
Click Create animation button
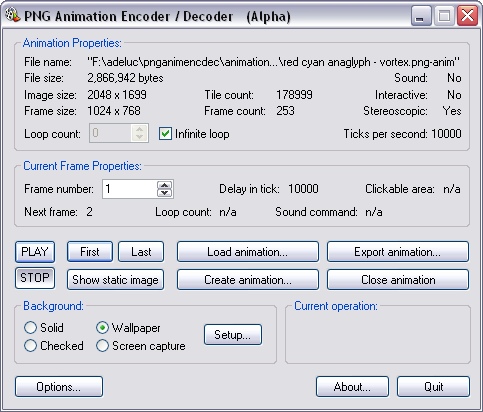(x=248, y=280)
